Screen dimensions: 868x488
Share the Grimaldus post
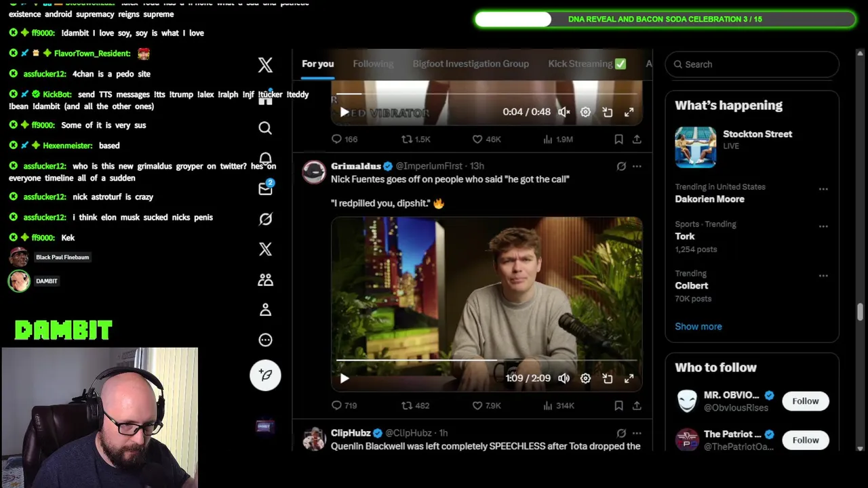coord(637,405)
